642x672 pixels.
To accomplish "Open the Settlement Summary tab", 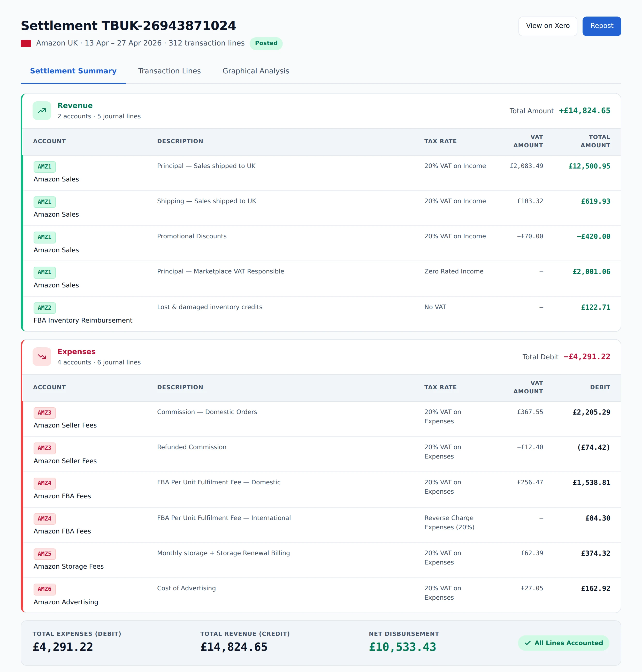I will (73, 71).
